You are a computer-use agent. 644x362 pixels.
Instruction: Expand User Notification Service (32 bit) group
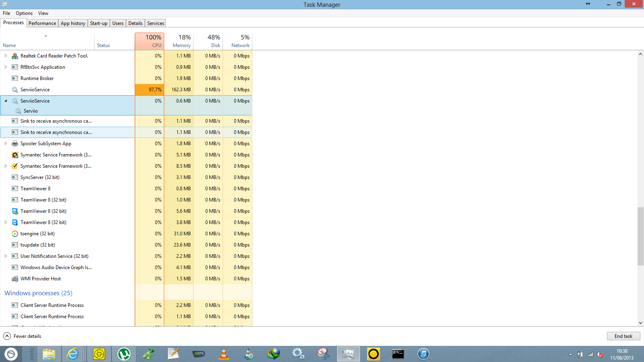(x=6, y=256)
